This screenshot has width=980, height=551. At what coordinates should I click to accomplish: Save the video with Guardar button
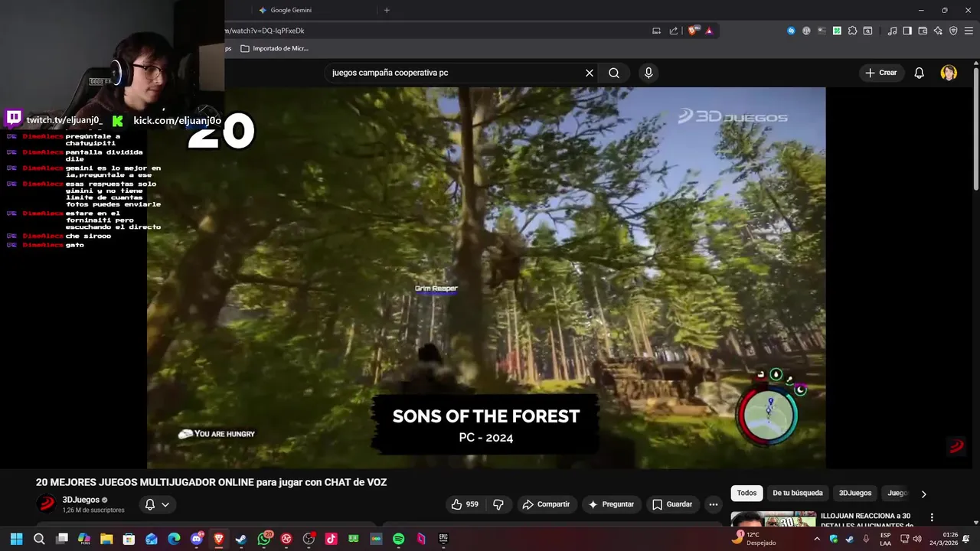[672, 504]
